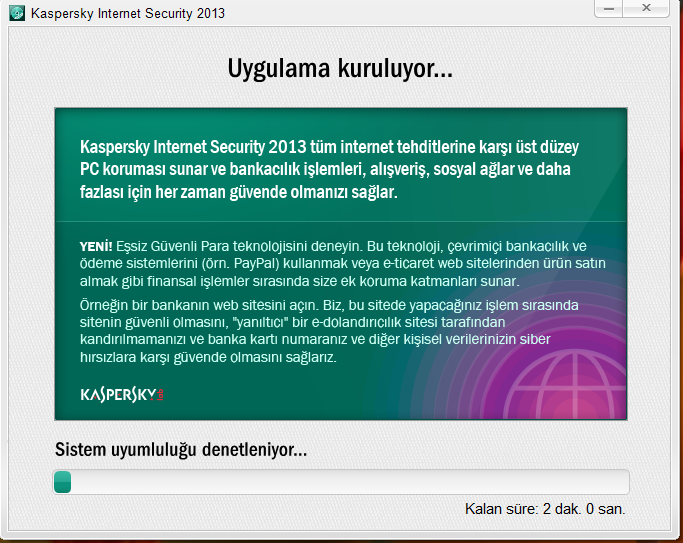Click the Kaspersky lab logo
Image resolution: width=683 pixels, height=543 pixels.
coord(122,395)
